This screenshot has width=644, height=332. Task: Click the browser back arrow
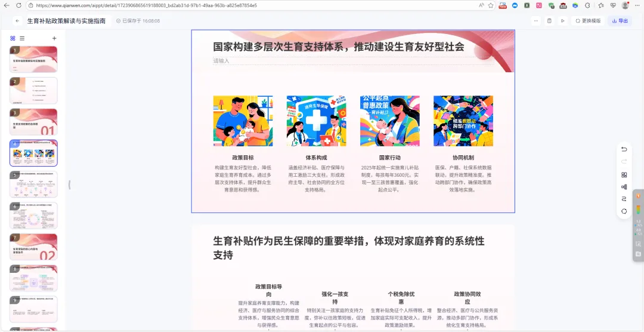(x=7, y=5)
